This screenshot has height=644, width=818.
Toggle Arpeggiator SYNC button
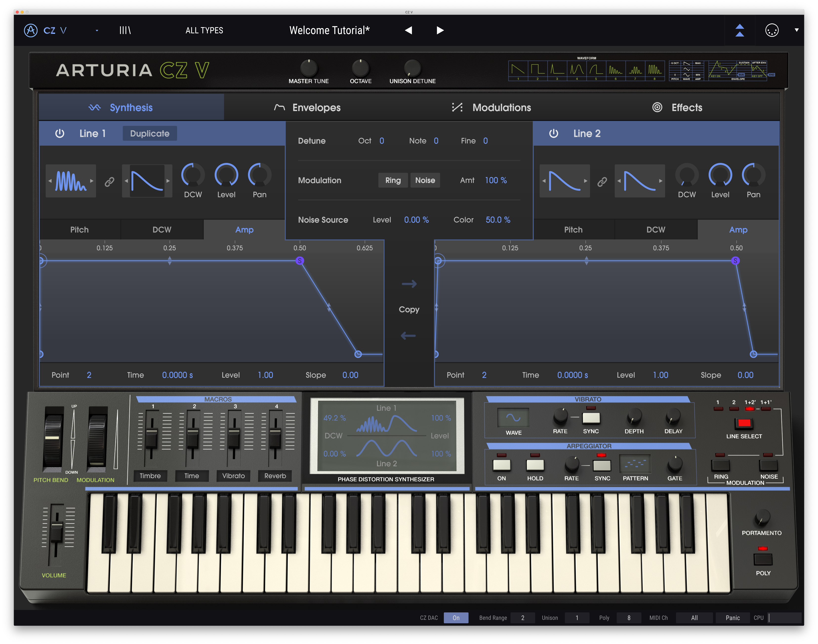602,466
